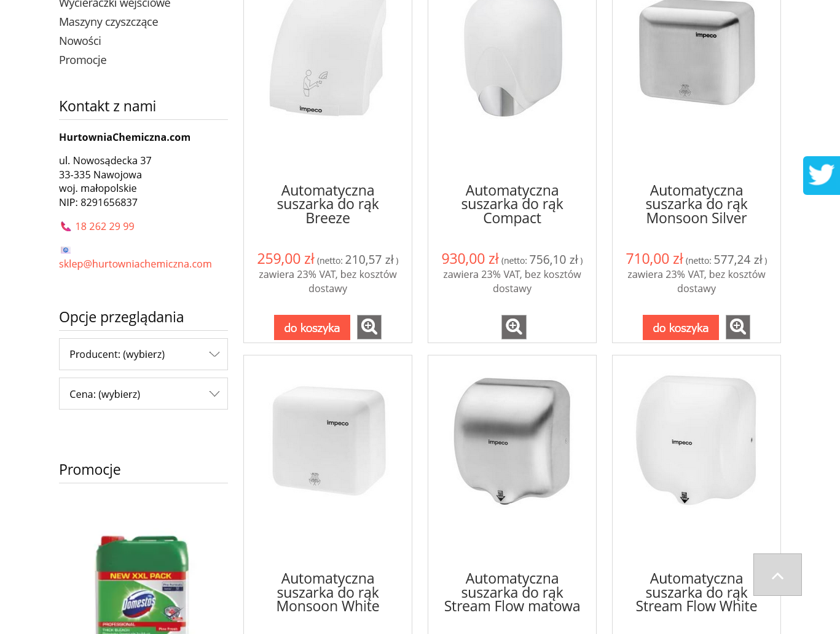This screenshot has height=634, width=840.
Task: Add Breeze dryer with do koszyka button
Action: [x=312, y=327]
